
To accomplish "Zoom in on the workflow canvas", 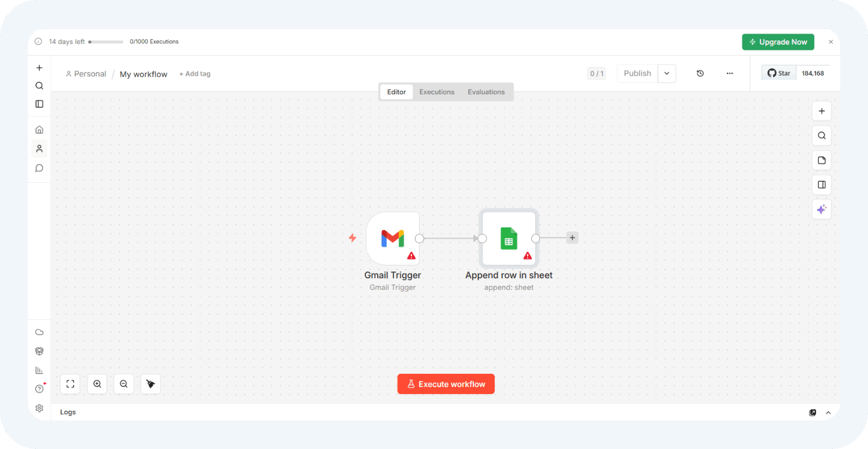I will (x=97, y=384).
